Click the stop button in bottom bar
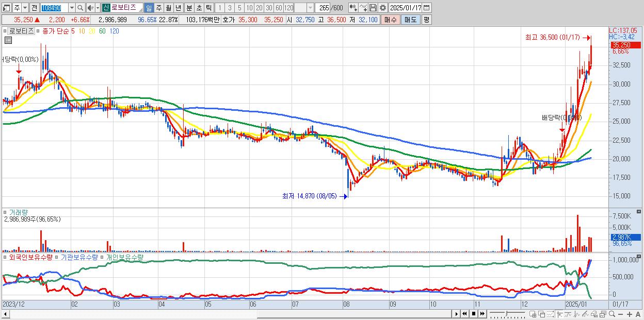Viewport: 644px width, 320px height. click(x=473, y=314)
